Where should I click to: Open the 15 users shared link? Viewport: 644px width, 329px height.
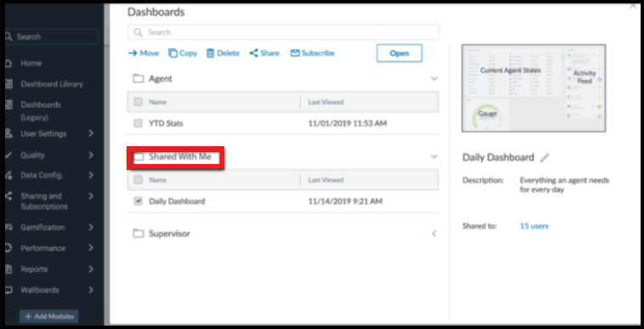coord(534,226)
